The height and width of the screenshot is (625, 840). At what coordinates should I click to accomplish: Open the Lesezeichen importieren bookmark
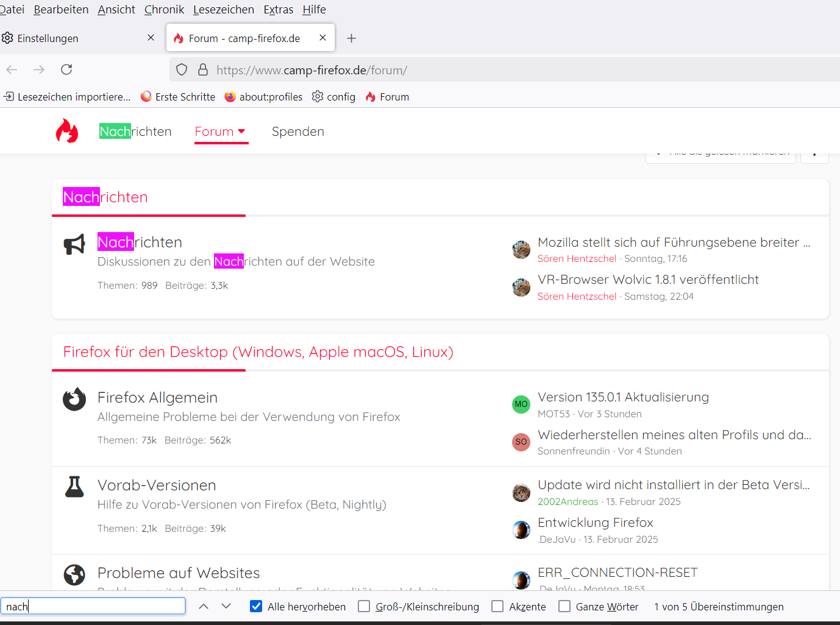tap(67, 97)
